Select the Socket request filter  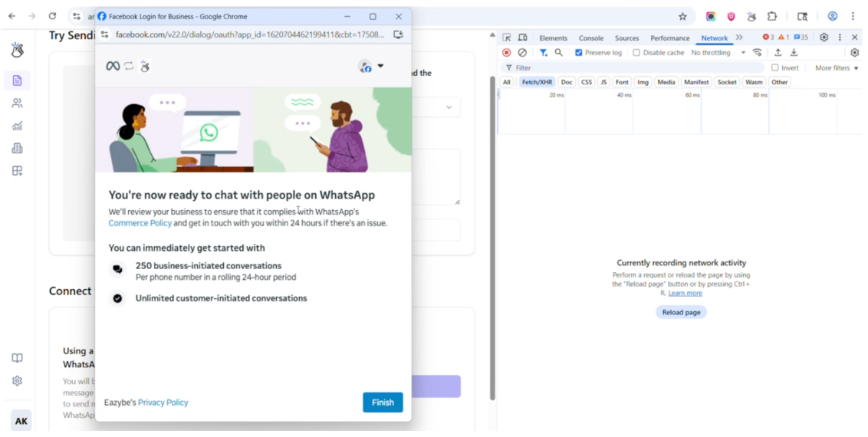click(x=727, y=82)
